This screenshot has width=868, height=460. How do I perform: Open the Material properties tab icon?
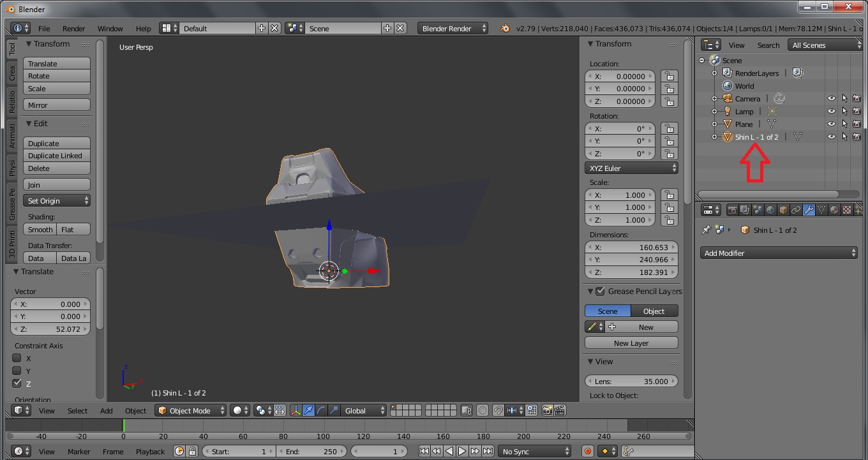(x=834, y=210)
